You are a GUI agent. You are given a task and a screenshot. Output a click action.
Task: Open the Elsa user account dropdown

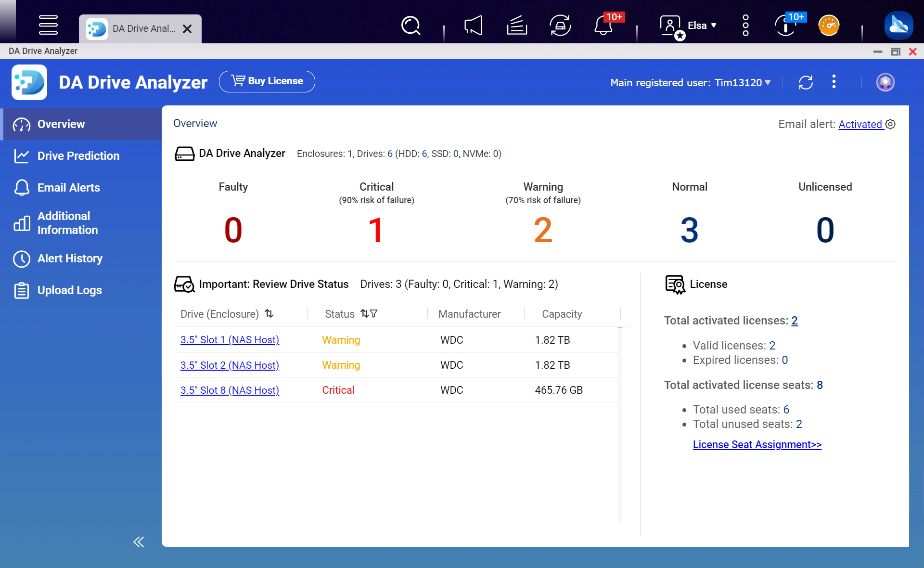point(701,26)
